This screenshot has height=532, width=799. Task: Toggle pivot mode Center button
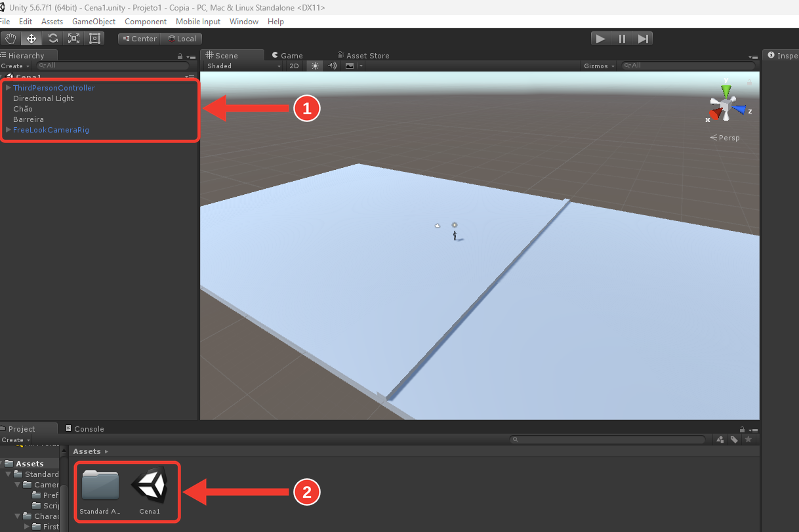(x=139, y=39)
